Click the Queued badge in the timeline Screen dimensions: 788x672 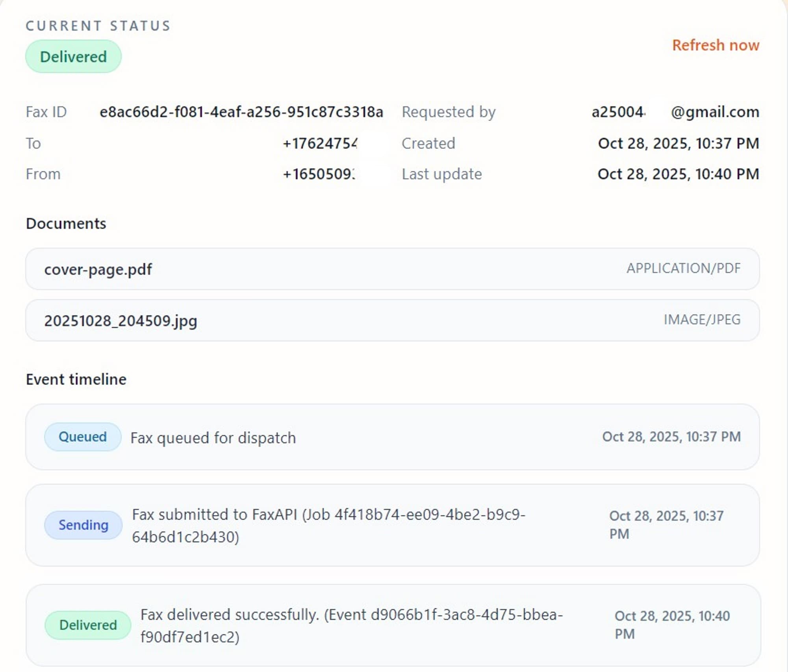coord(82,437)
